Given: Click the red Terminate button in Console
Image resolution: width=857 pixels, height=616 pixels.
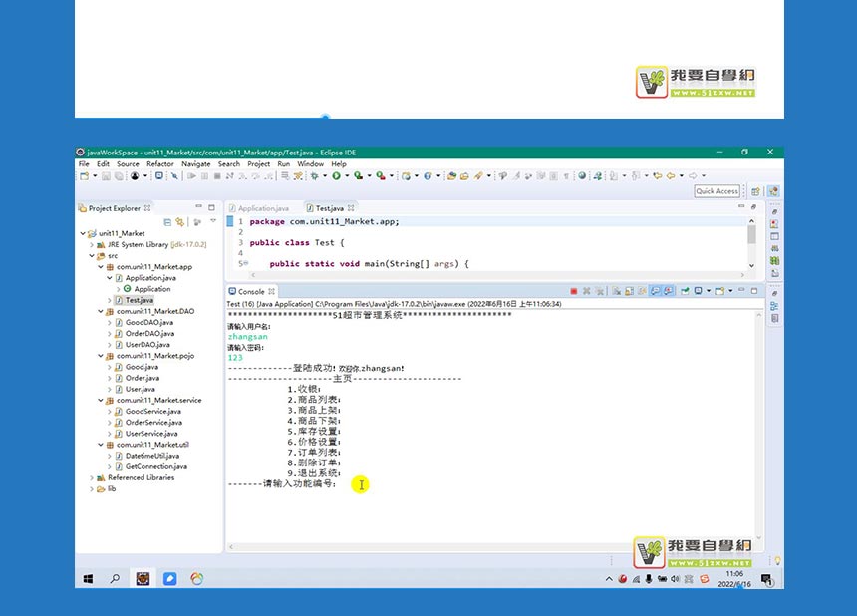Looking at the screenshot, I should click(x=573, y=291).
